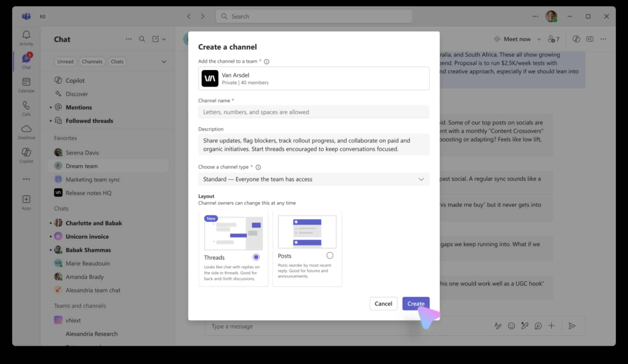Open OneDrive cloud icon in sidebar
628x364 pixels.
26,129
